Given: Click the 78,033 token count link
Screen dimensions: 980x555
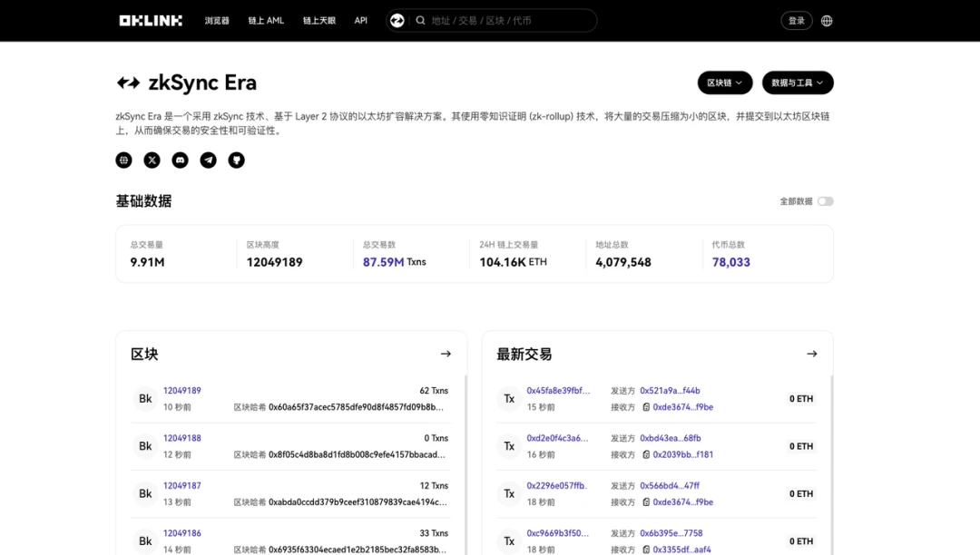Looking at the screenshot, I should click(731, 262).
